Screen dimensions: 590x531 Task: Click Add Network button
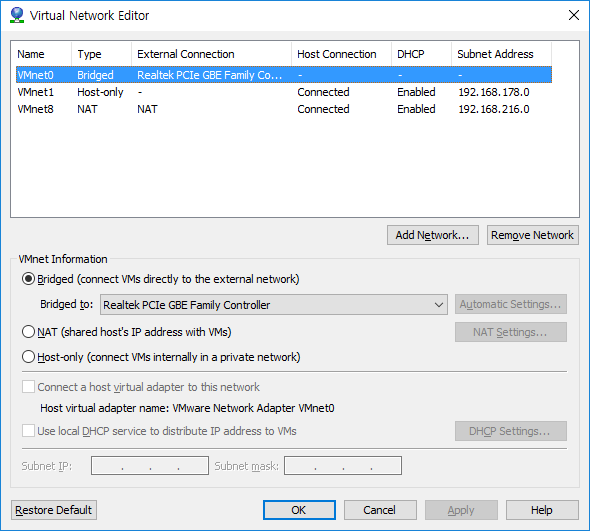click(433, 235)
